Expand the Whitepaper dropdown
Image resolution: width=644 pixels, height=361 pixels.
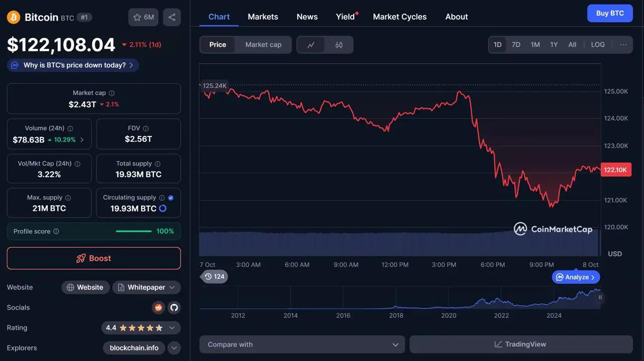point(172,287)
